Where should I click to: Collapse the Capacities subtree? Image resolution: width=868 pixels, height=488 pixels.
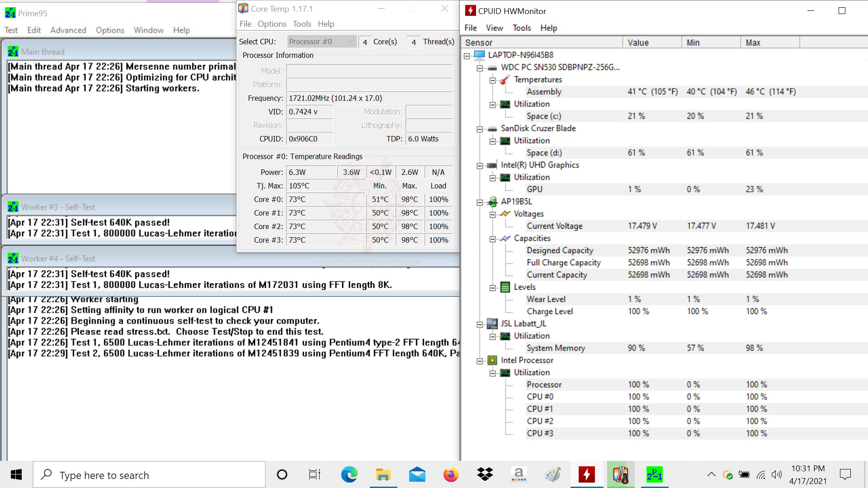pyautogui.click(x=493, y=239)
